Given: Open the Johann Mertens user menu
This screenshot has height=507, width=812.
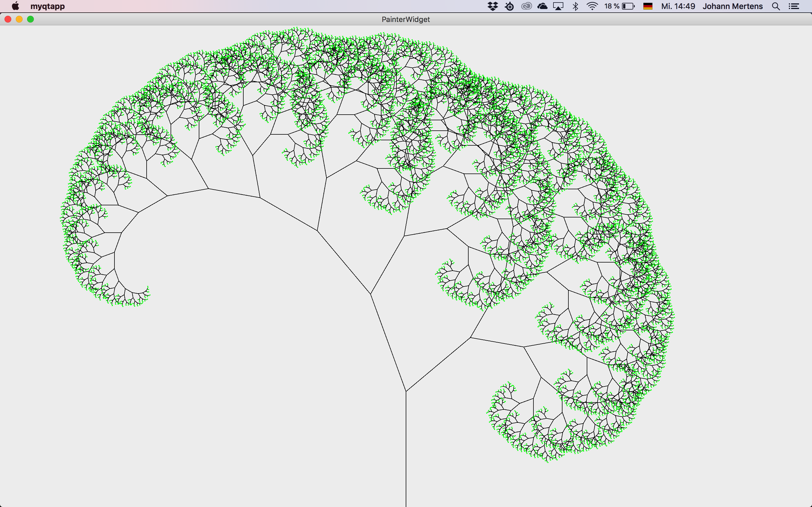Looking at the screenshot, I should (732, 6).
